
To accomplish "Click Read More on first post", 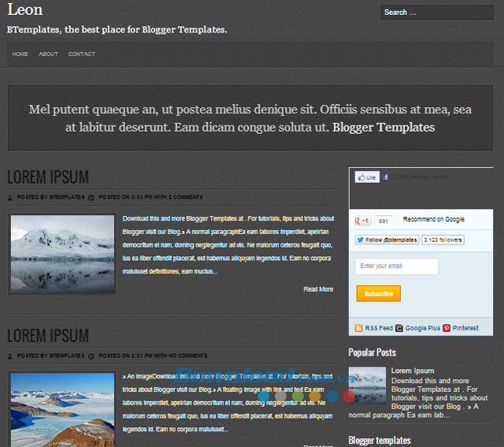I will coord(318,289).
